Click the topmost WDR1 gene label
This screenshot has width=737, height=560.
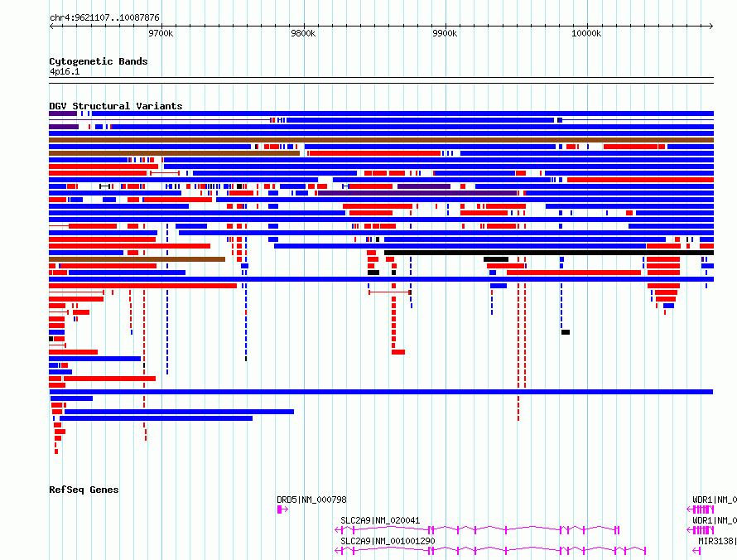[x=715, y=500]
